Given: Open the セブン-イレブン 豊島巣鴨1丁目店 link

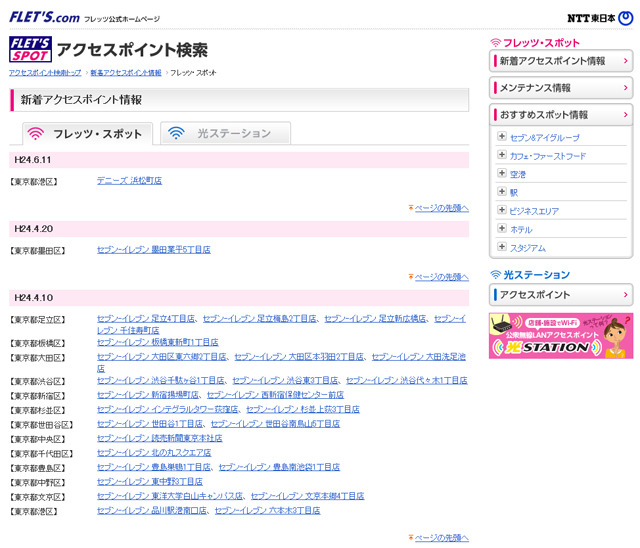Looking at the screenshot, I should pos(154,467).
